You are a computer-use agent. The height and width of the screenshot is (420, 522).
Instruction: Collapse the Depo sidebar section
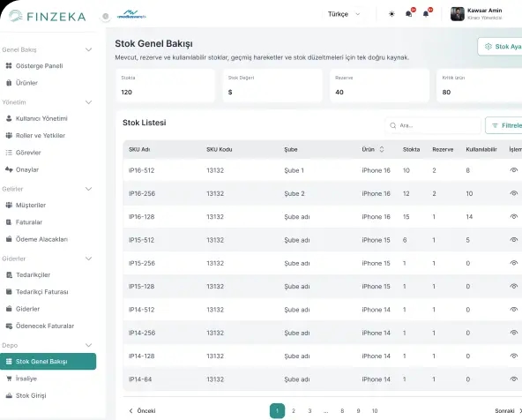tap(88, 345)
